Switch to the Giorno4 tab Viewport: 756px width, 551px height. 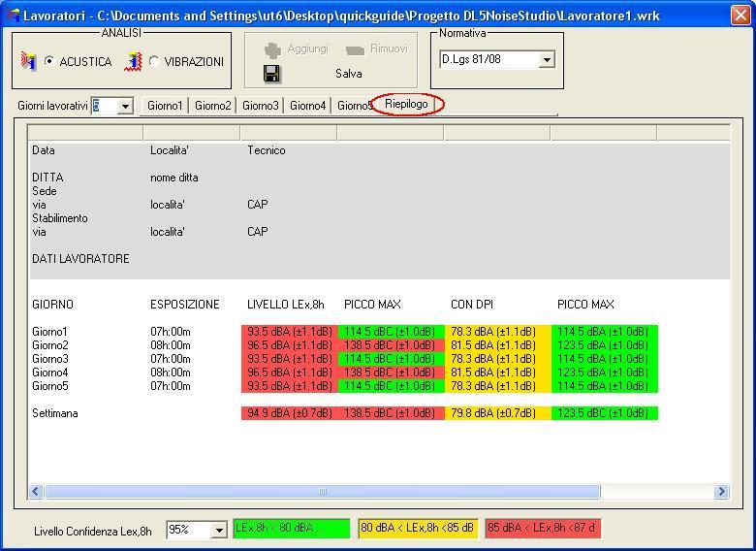pos(307,105)
